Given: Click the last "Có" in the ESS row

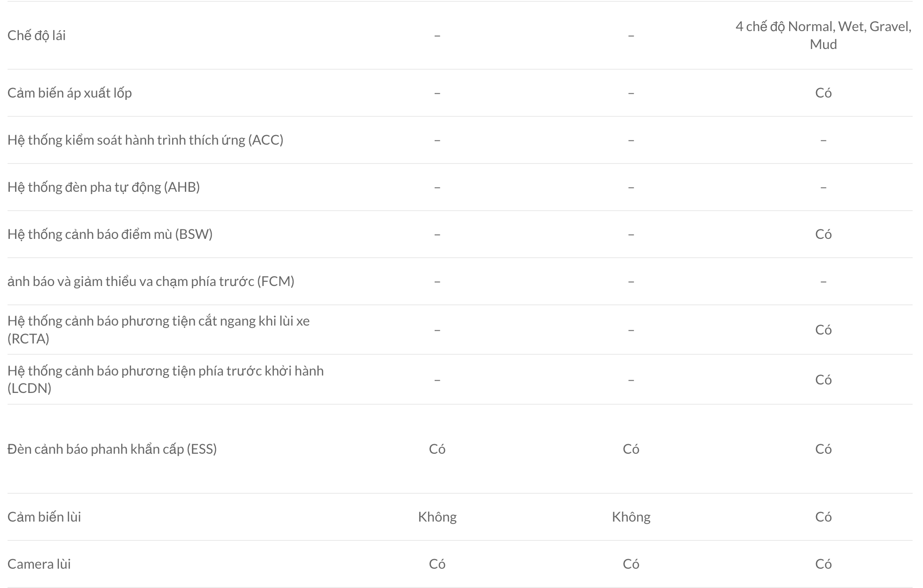Looking at the screenshot, I should [x=823, y=449].
